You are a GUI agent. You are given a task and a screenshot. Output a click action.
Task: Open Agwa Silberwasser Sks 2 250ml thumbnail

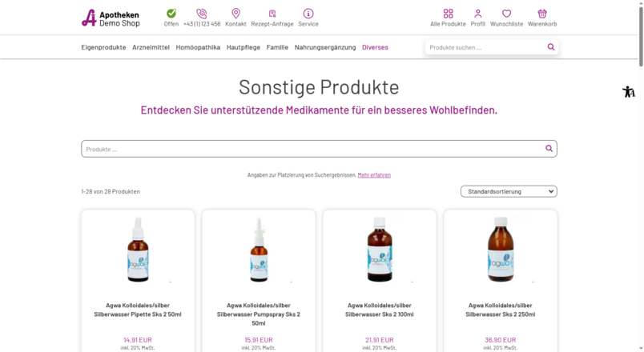tap(501, 250)
